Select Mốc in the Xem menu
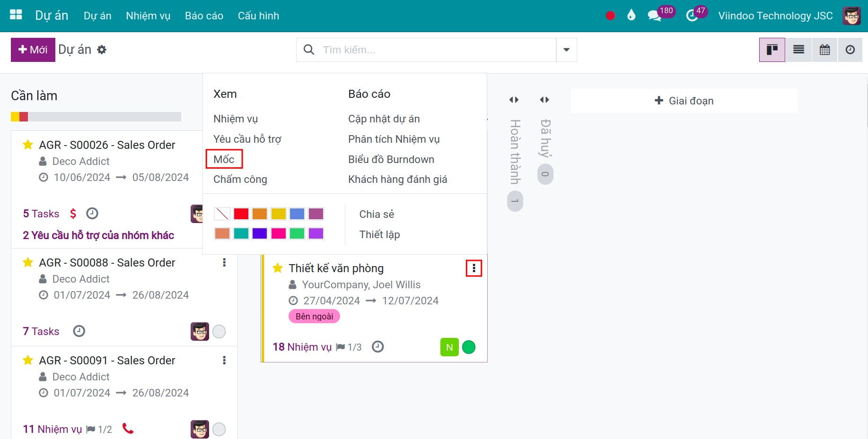 224,159
